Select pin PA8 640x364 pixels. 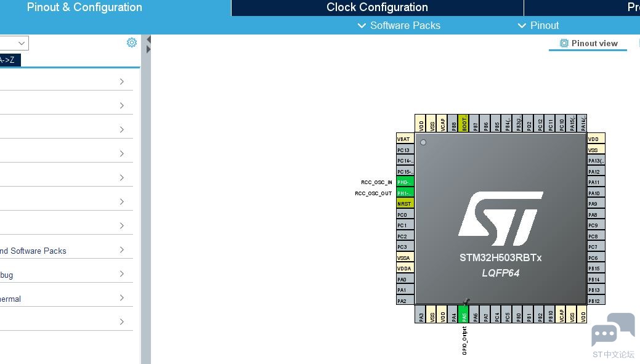596,215
